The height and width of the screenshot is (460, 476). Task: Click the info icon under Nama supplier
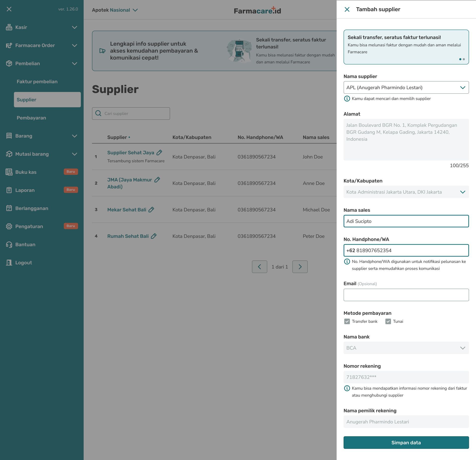coord(347,99)
